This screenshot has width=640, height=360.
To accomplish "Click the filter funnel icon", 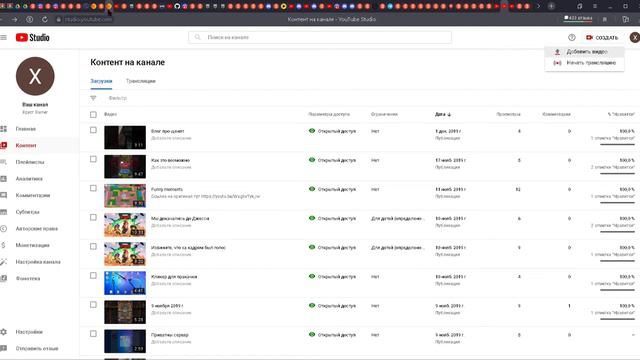I will click(93, 98).
